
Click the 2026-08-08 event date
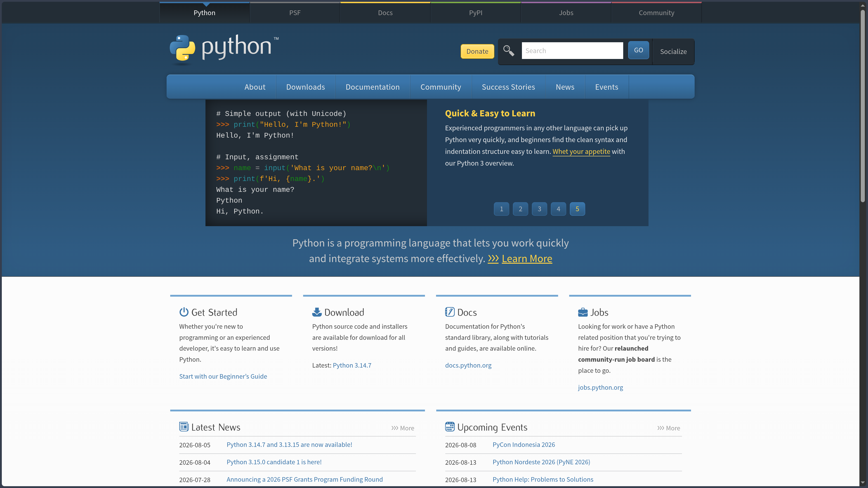(x=461, y=445)
